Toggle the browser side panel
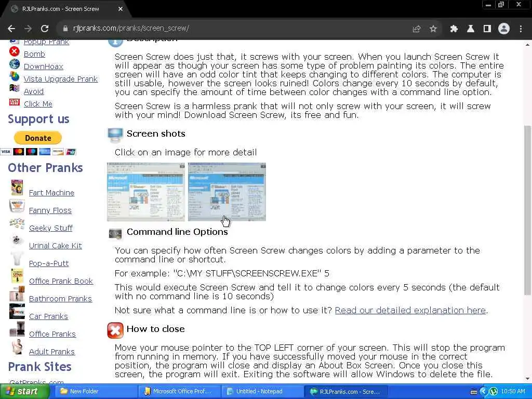Viewport: 532px width, 399px height. click(487, 29)
